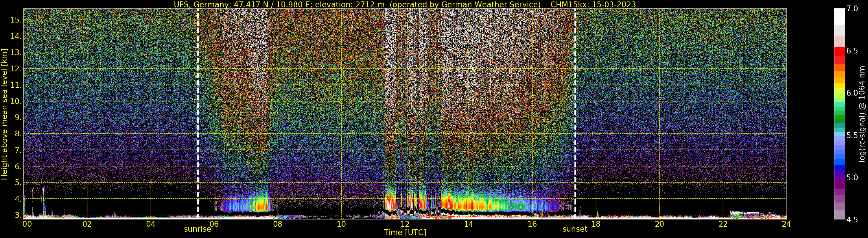Click the '15.' height axis tick label
Screen dimensions: 868x238
(x=16, y=20)
